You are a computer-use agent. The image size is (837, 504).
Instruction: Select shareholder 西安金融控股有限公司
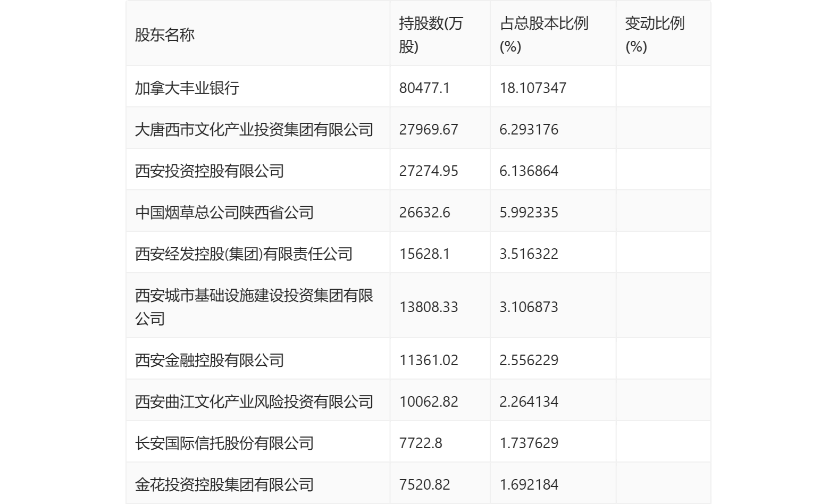coord(210,360)
